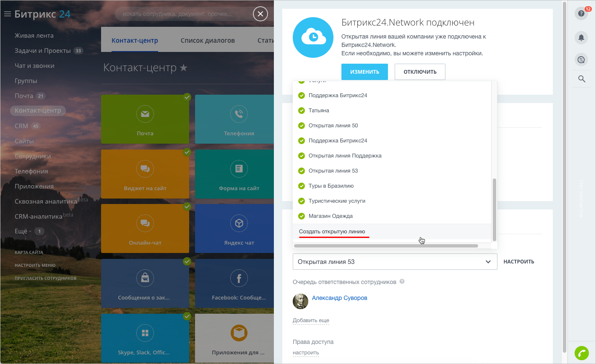Screen dimensions: 596x364
Task: Choose Магазин Одежда open line
Action: [x=331, y=216]
